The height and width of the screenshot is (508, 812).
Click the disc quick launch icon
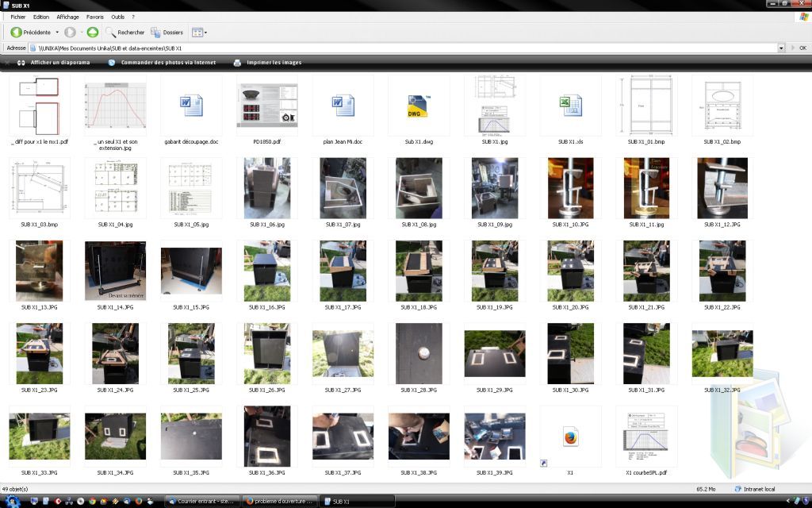(x=80, y=502)
